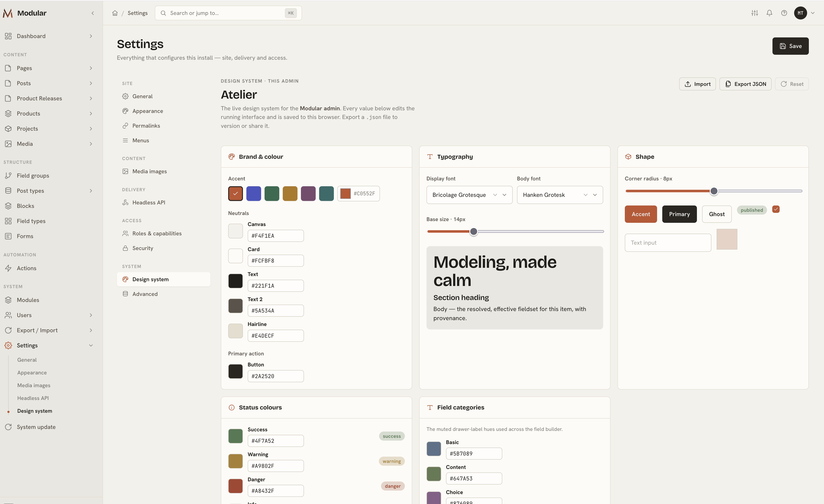Click the Forms icon in sidebar
The image size is (824, 504).
8,236
